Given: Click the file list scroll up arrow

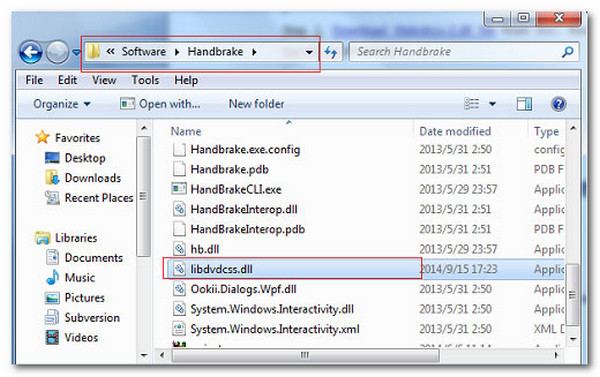Looking at the screenshot, I should (573, 128).
